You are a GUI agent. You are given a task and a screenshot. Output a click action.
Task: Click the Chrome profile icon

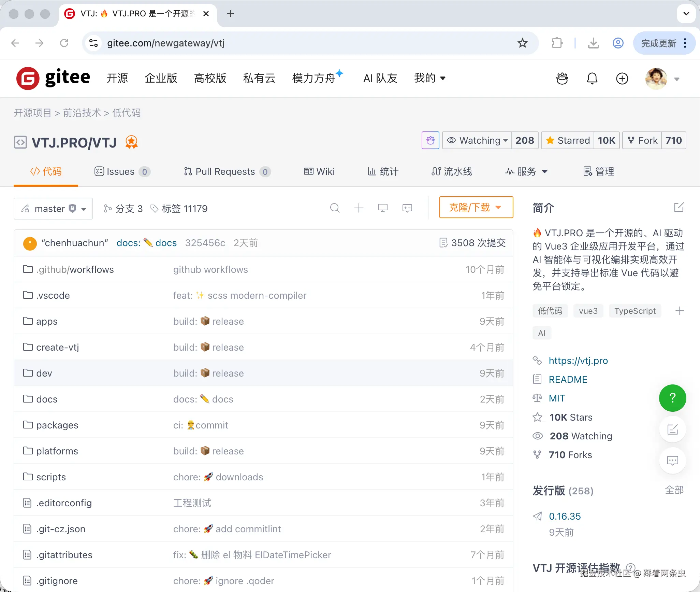point(618,43)
